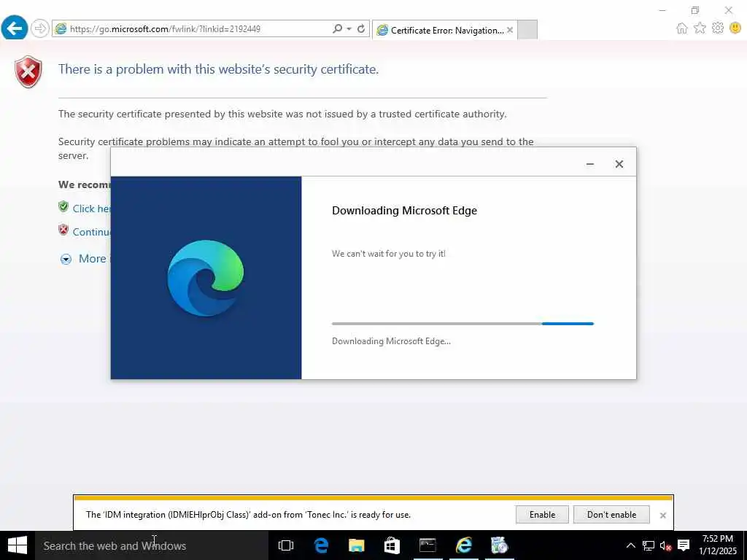
Task: Open Favorites star icon
Action: click(700, 28)
